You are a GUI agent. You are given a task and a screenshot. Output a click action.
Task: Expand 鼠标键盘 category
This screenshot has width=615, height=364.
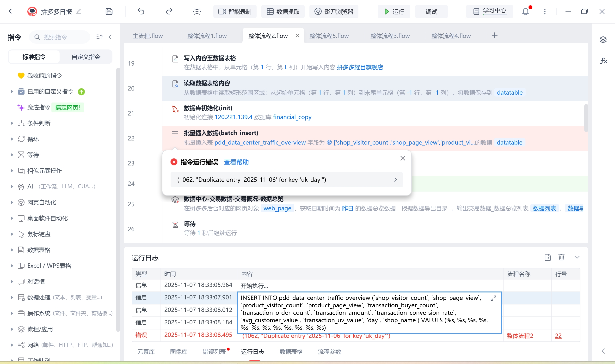(12, 234)
